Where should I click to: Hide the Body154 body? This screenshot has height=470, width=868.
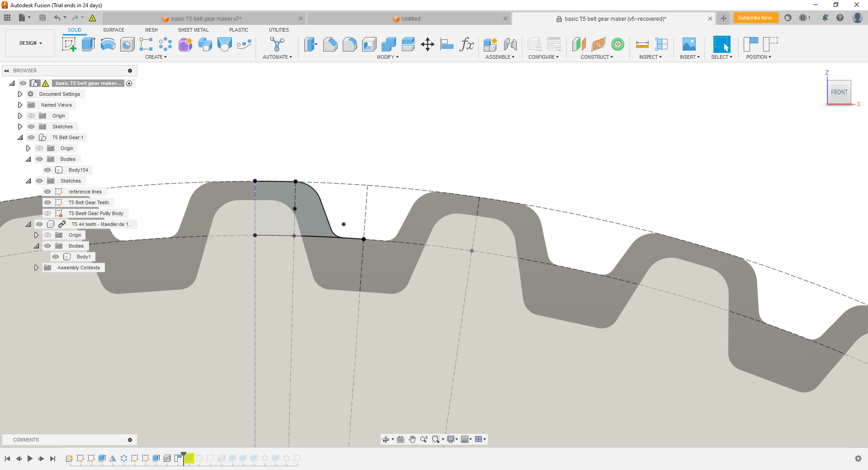click(x=47, y=170)
